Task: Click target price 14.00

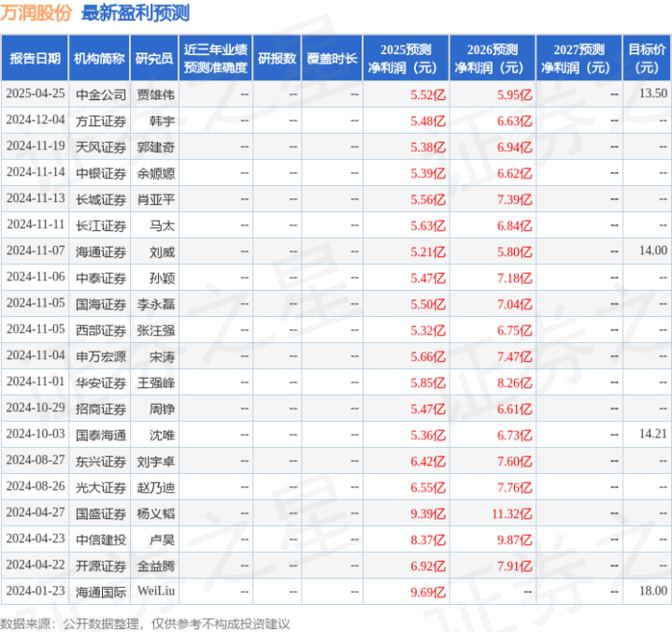Action: click(653, 251)
